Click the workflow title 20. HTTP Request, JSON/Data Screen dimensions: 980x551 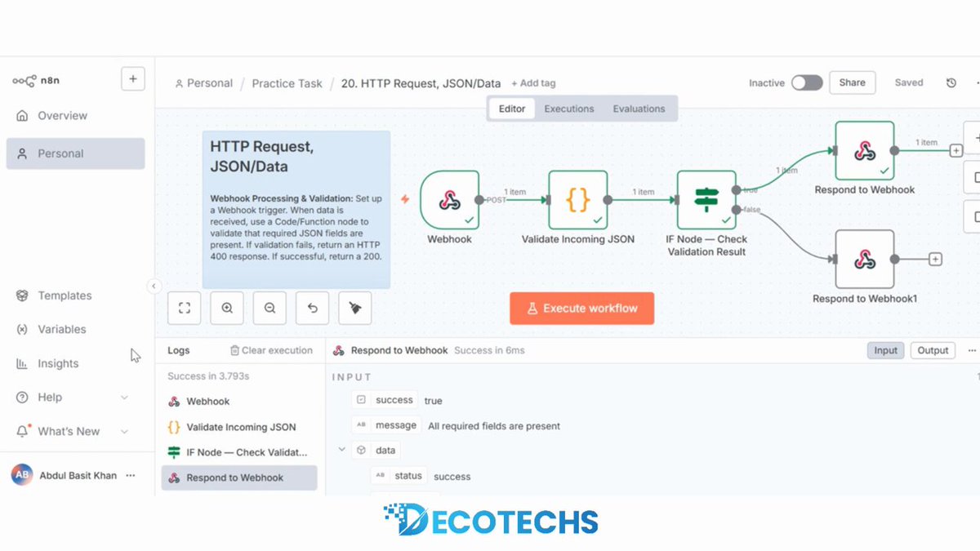(421, 83)
